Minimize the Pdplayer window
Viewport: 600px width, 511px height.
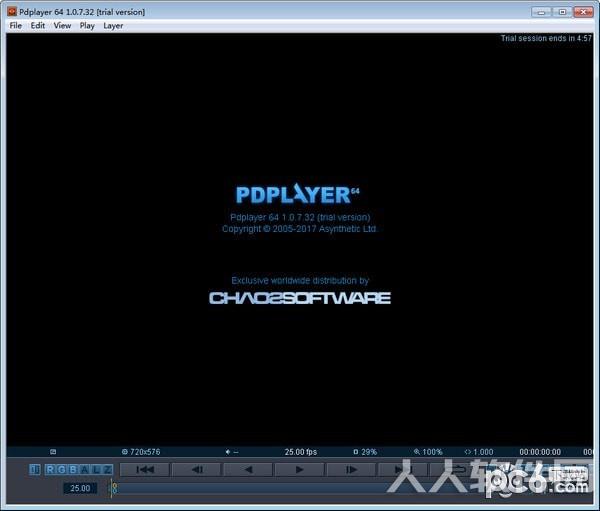[x=541, y=12]
